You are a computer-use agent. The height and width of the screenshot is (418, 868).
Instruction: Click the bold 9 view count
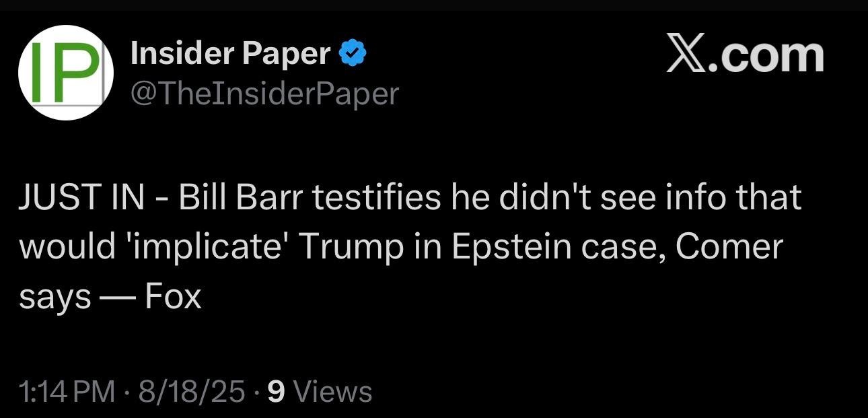[275, 391]
